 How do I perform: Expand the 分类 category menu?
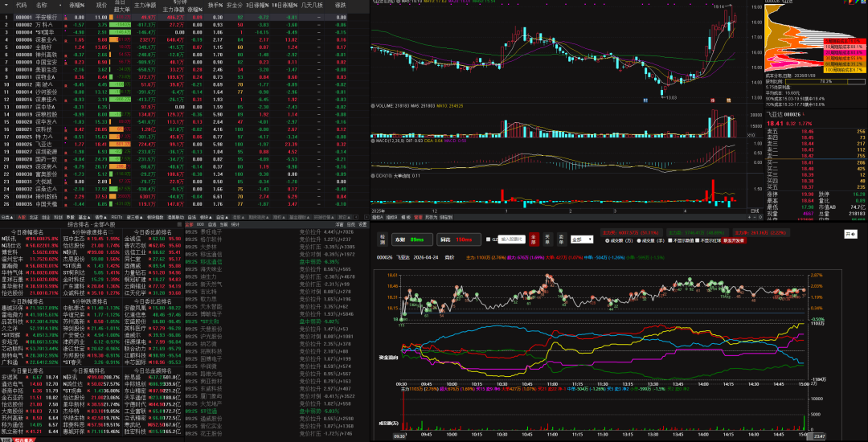click(x=5, y=216)
